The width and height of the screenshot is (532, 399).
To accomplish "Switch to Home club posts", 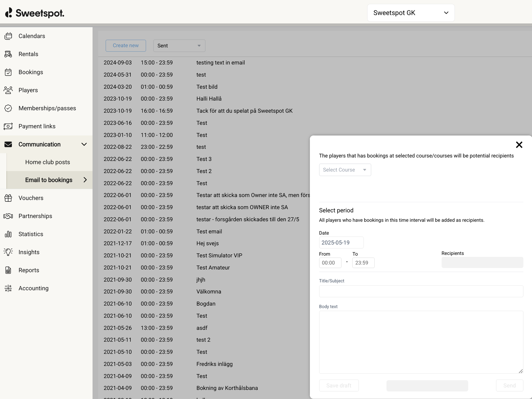I will pos(48,162).
